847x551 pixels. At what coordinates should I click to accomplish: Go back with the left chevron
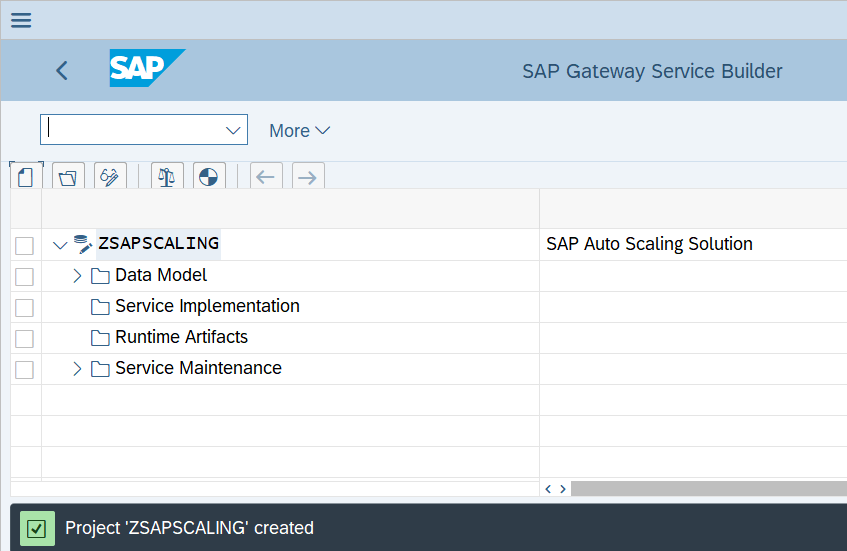(62, 70)
